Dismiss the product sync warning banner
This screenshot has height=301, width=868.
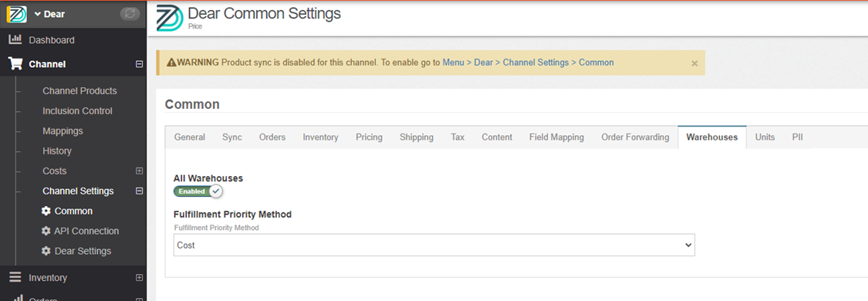point(694,63)
